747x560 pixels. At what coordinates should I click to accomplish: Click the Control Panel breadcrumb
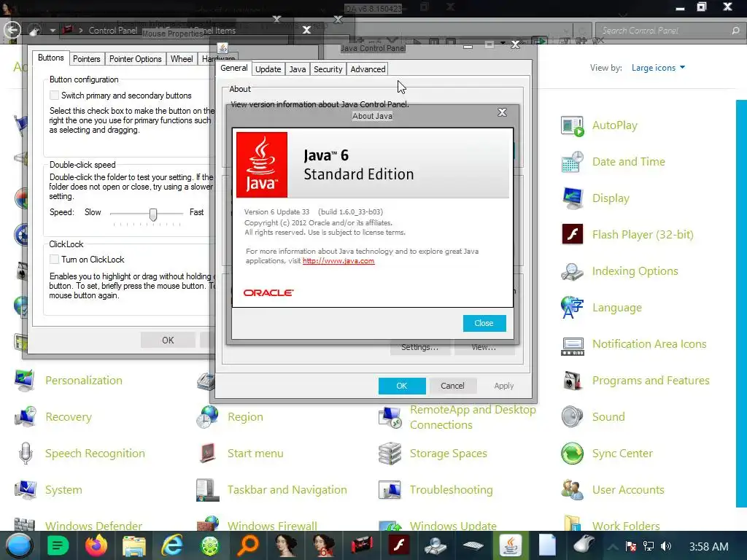pos(112,31)
